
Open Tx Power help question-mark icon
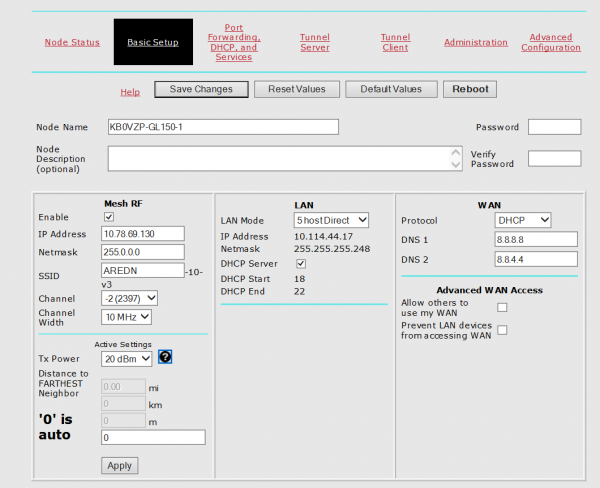click(x=165, y=357)
